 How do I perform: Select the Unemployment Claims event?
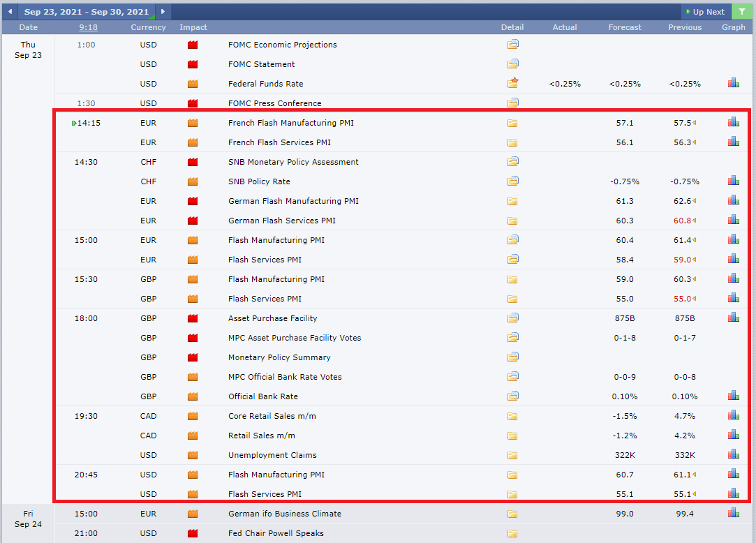point(272,455)
